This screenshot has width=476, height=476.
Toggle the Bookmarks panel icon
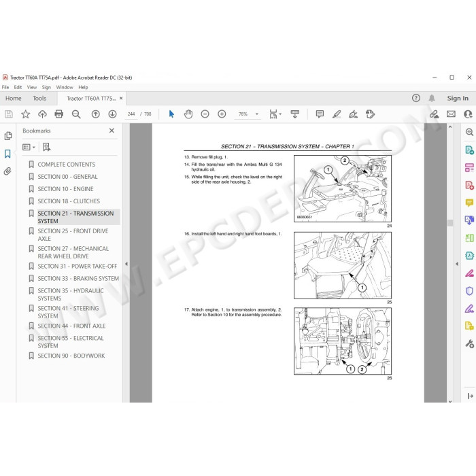click(8, 154)
